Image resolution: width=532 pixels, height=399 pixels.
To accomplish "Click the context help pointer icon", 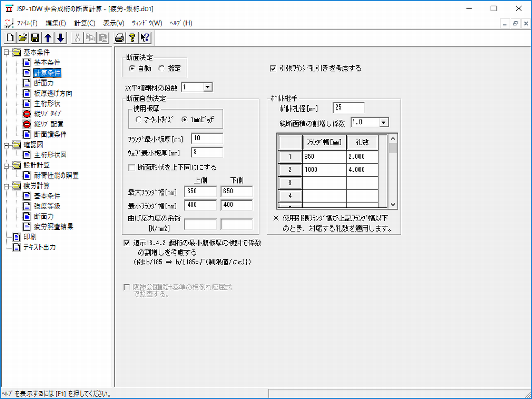I will pos(144,37).
